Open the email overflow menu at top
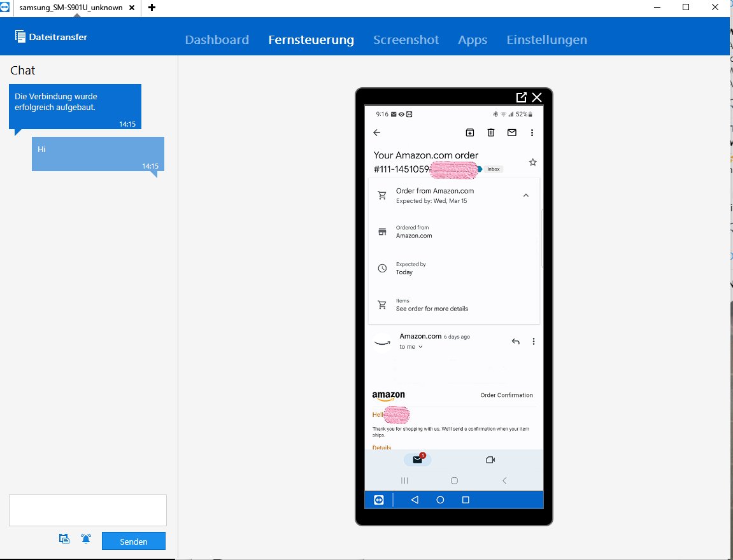This screenshot has width=733, height=560. click(532, 132)
